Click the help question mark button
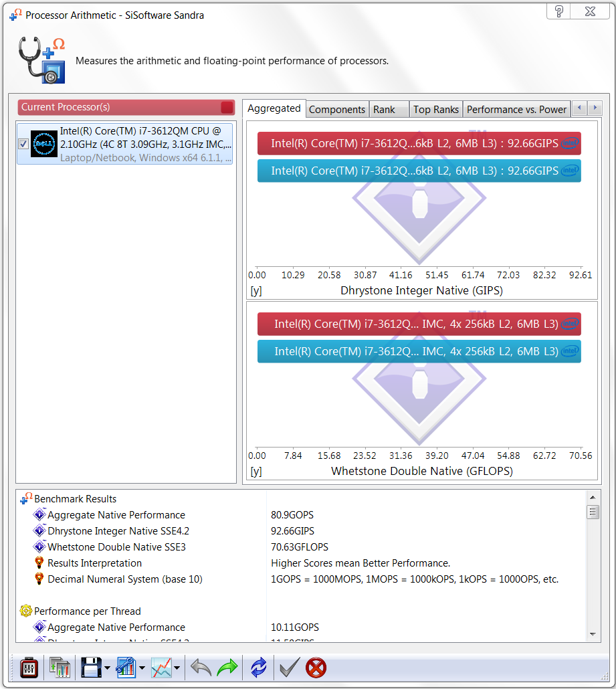The width and height of the screenshot is (616, 689). click(558, 11)
